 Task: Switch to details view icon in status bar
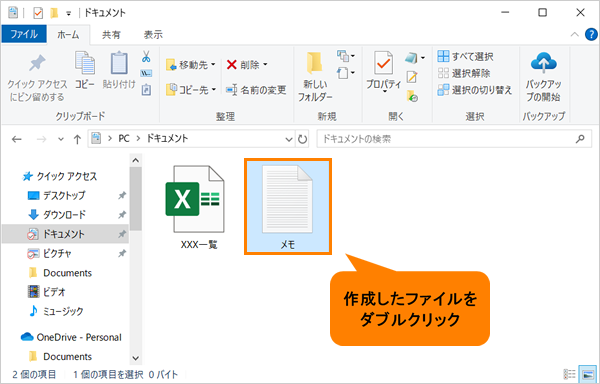tap(569, 374)
